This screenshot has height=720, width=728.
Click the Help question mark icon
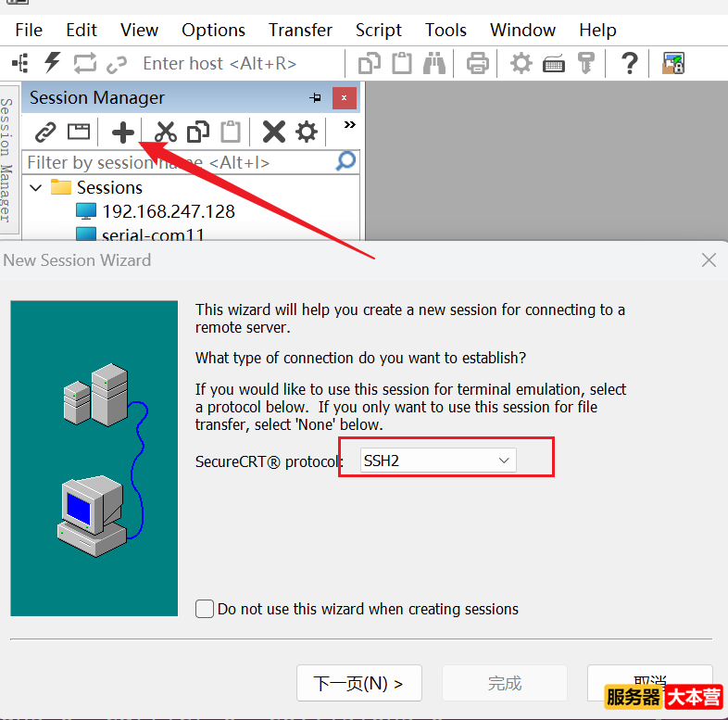(629, 63)
